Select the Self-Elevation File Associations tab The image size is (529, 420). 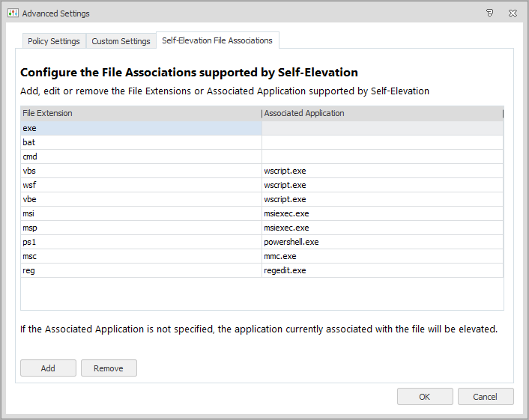pos(217,40)
